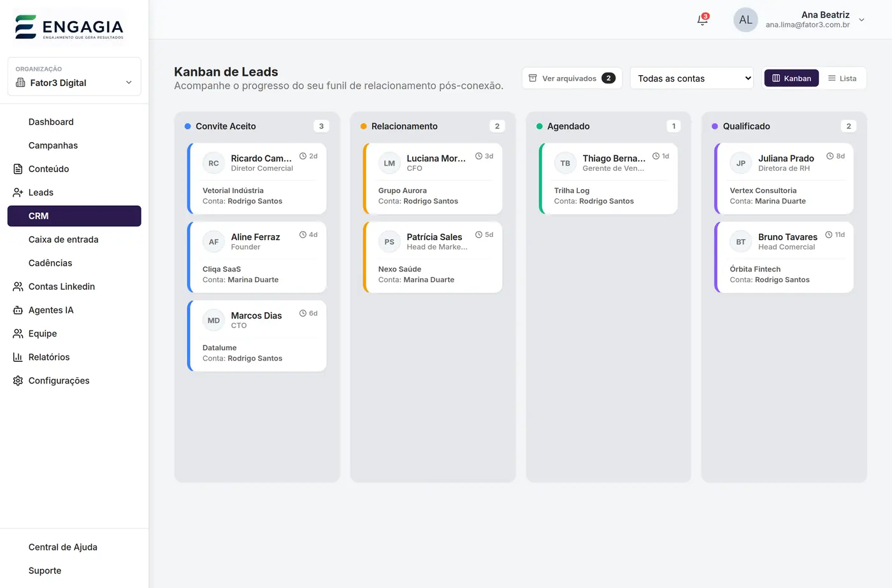Switch to Kanban view

tap(791, 78)
